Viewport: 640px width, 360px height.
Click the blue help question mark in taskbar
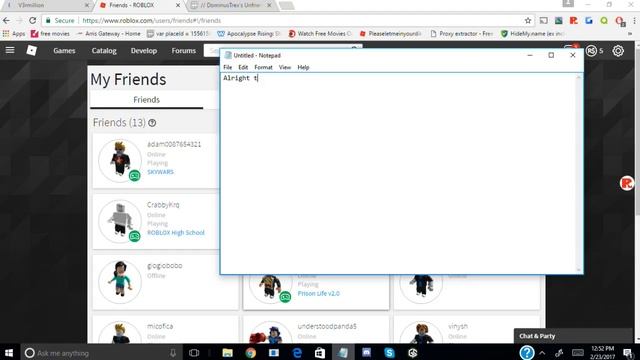click(x=527, y=353)
